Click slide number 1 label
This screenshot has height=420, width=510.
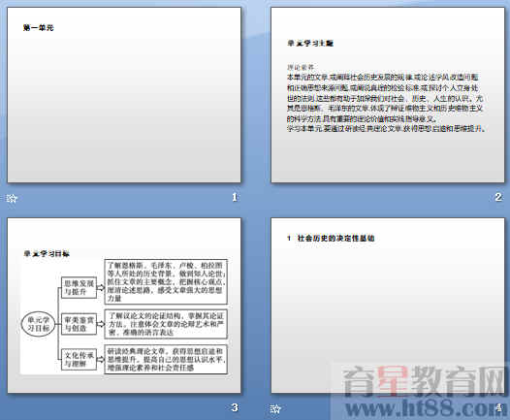[x=235, y=197]
